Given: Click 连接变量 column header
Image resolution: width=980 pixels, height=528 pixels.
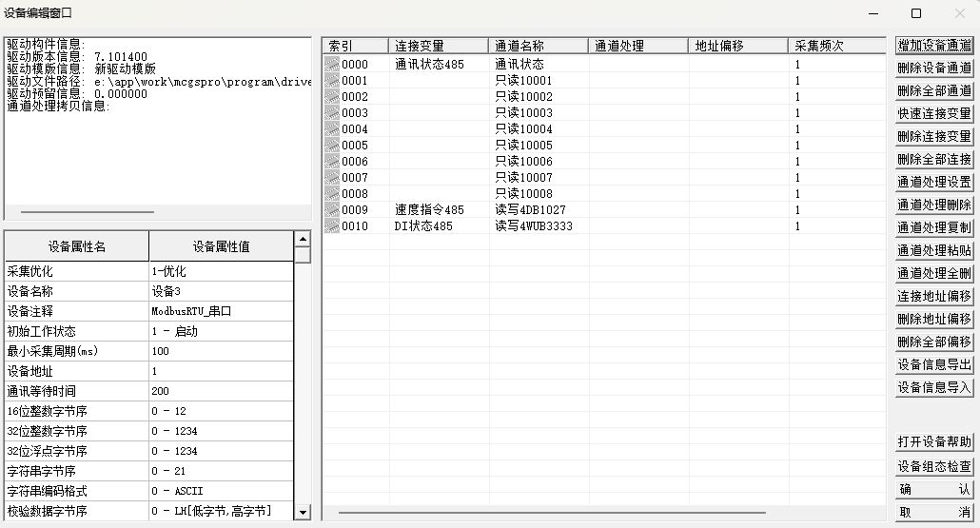Looking at the screenshot, I should pos(438,46).
